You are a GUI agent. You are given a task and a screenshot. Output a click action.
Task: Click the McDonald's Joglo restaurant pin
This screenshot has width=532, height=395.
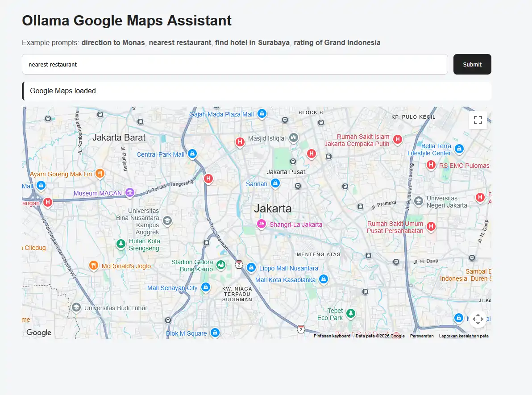point(94,266)
